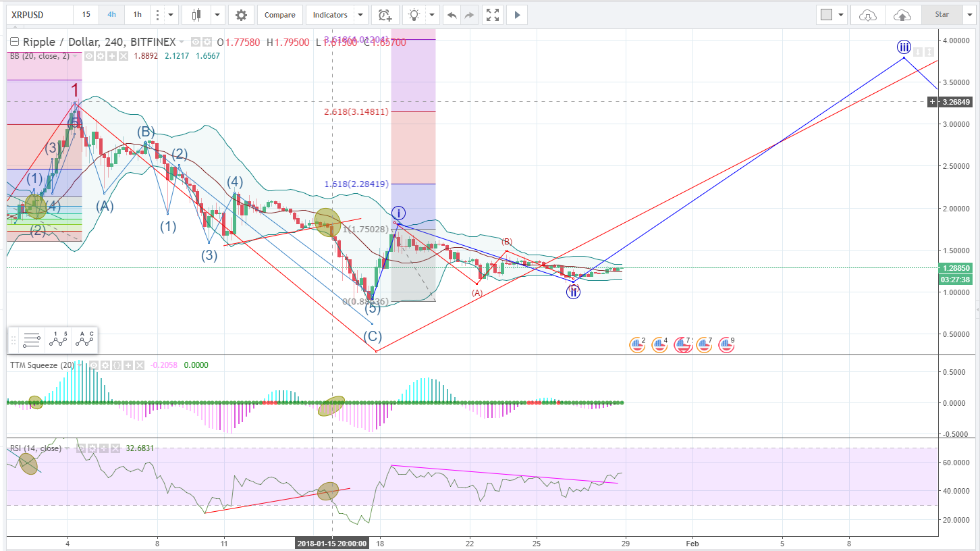Viewport: 980px width, 551px height.
Task: Undo last action with left arrow
Action: click(452, 14)
